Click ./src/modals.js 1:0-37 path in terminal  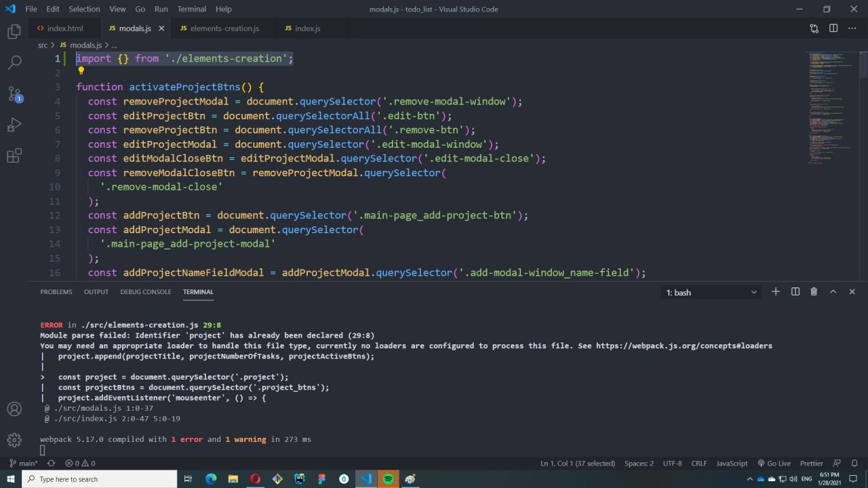[x=103, y=408]
